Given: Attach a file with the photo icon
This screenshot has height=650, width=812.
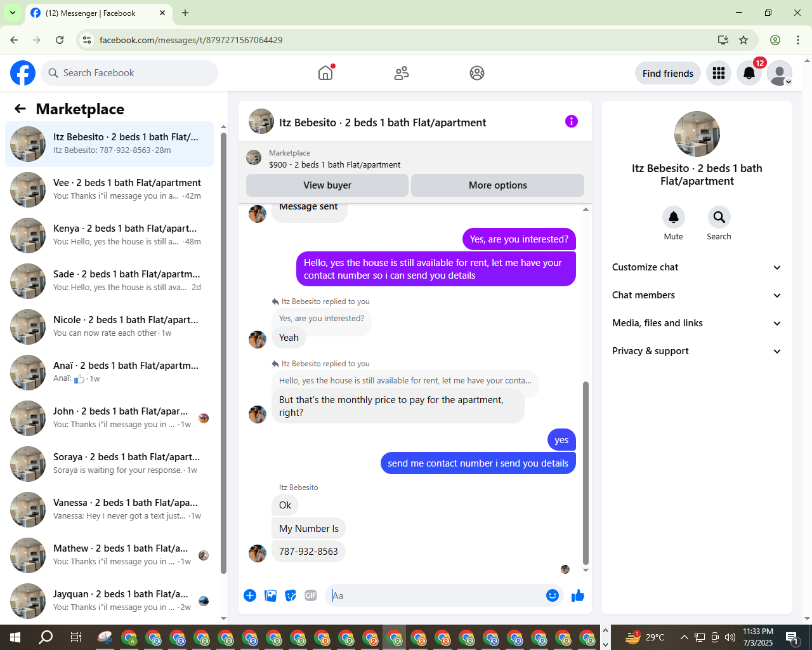Looking at the screenshot, I should tap(270, 595).
